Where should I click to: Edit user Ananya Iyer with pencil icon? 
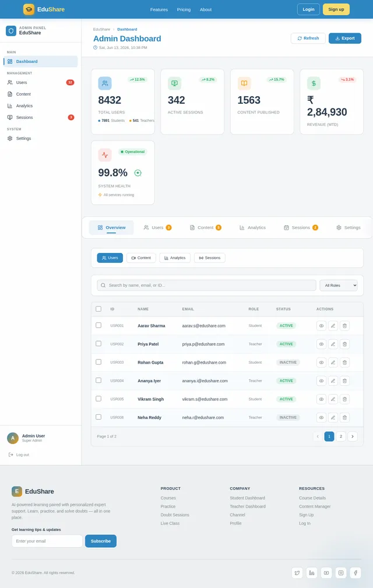333,381
